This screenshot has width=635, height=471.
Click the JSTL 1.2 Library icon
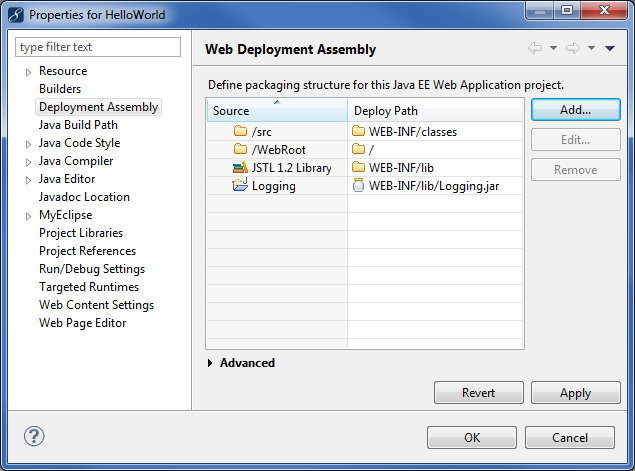coord(239,168)
